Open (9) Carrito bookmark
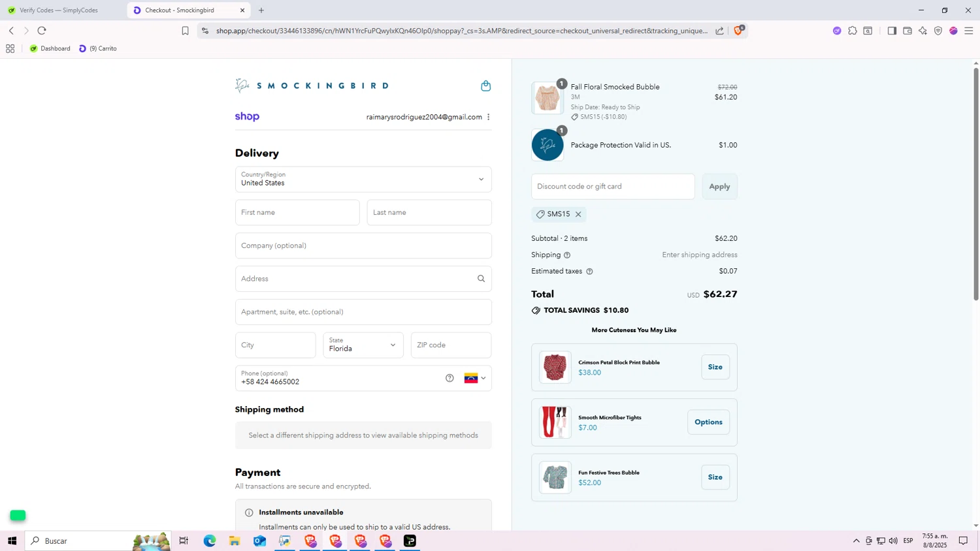Viewport: 980px width, 551px height. tap(97, 48)
